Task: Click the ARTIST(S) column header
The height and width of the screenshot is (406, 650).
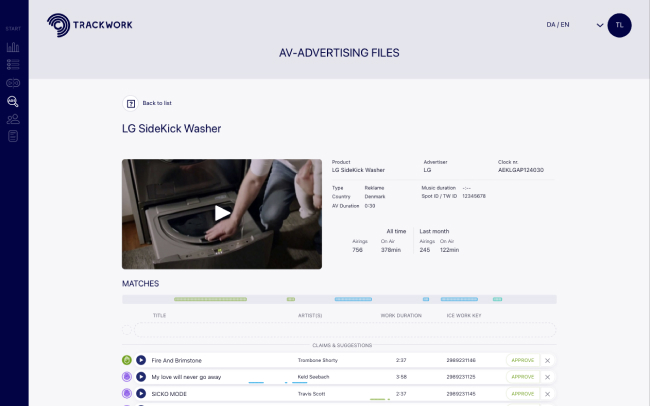Action: click(x=310, y=316)
